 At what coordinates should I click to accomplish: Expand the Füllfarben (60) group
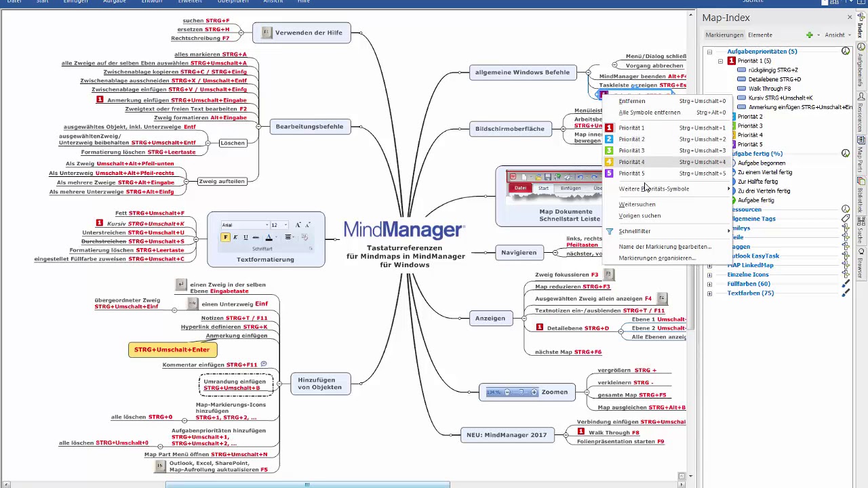pyautogui.click(x=709, y=284)
